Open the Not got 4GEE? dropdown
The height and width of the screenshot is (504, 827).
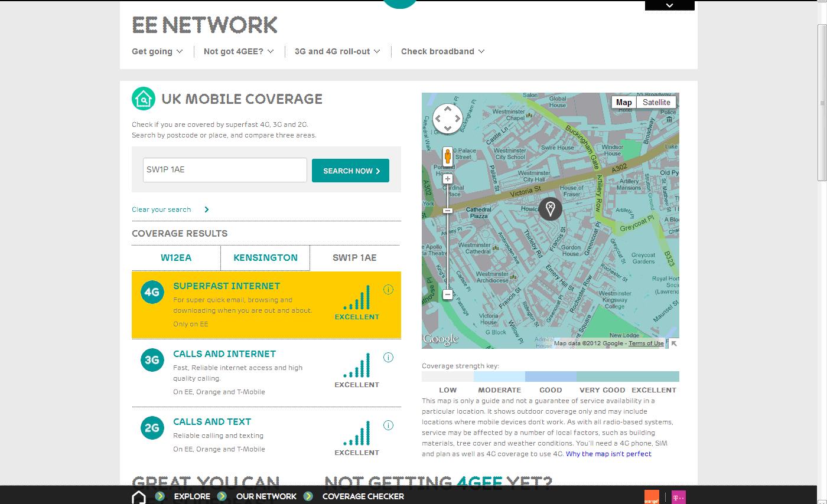pyautogui.click(x=237, y=51)
